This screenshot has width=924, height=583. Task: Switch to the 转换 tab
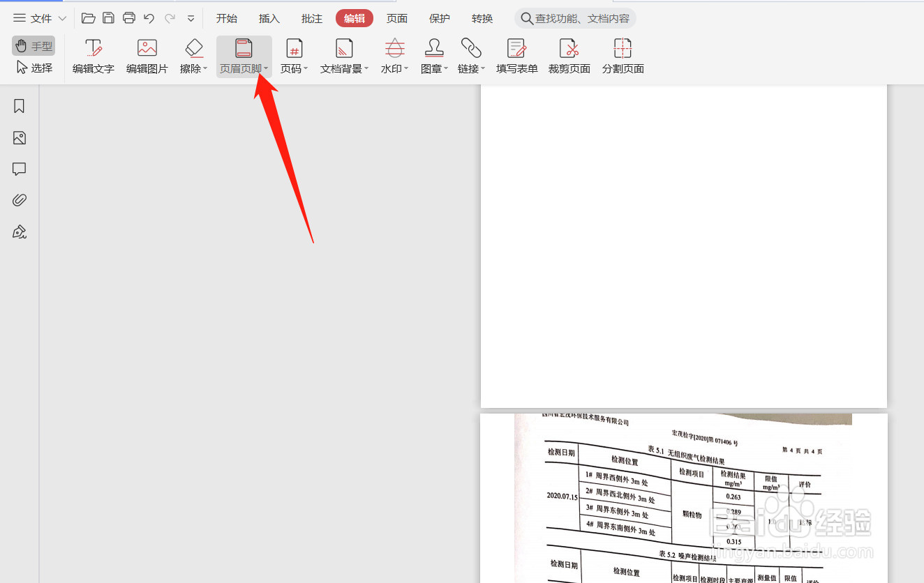tap(482, 19)
